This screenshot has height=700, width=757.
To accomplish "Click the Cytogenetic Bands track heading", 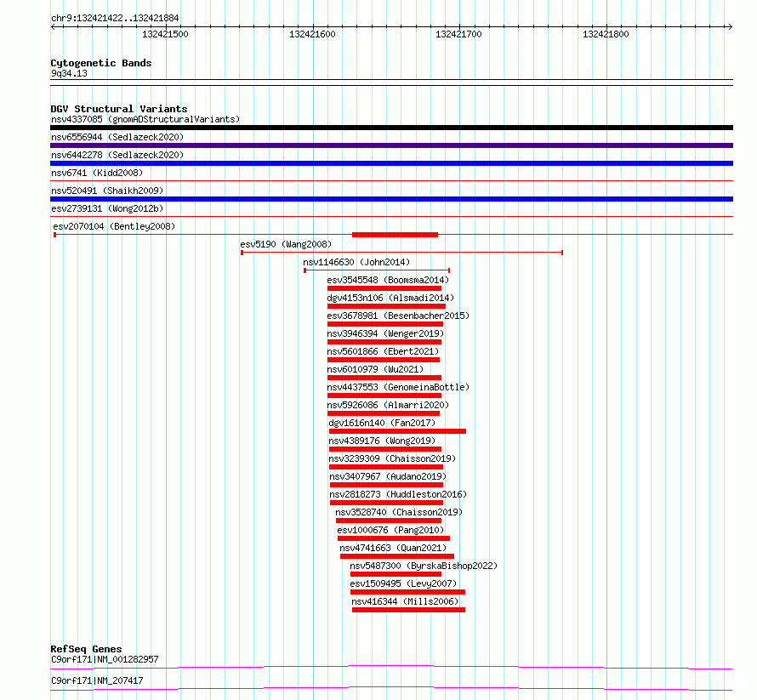I will point(101,63).
